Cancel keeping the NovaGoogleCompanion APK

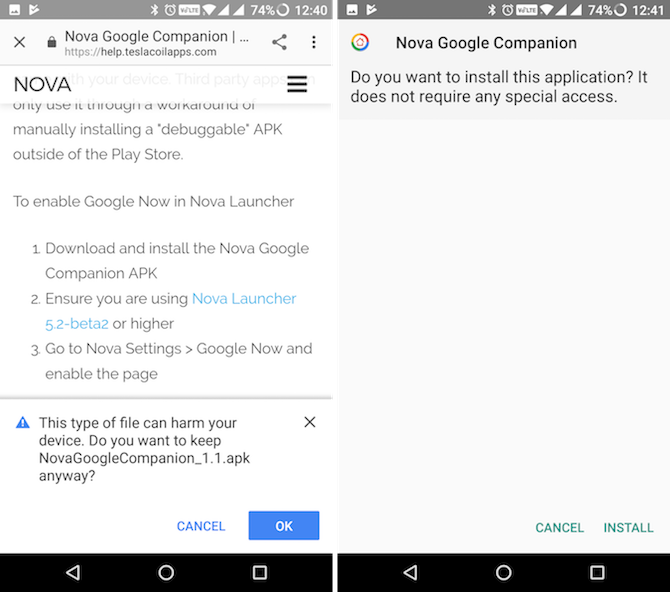point(201,526)
